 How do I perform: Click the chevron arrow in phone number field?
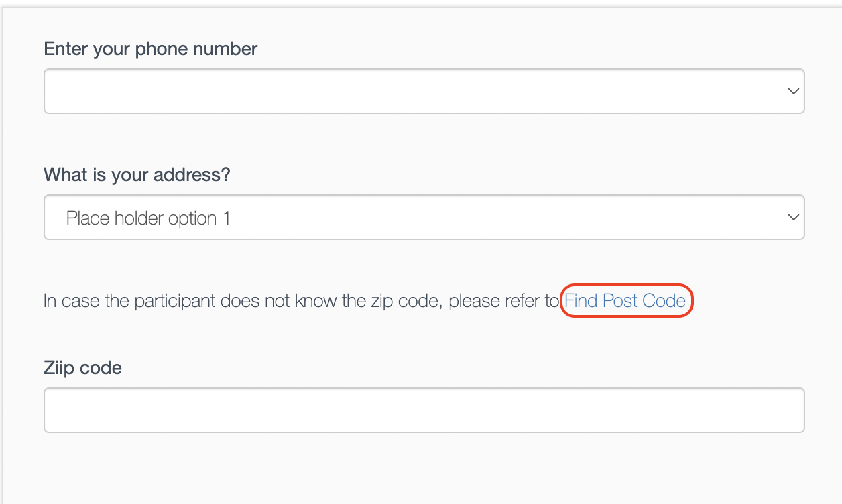click(793, 91)
